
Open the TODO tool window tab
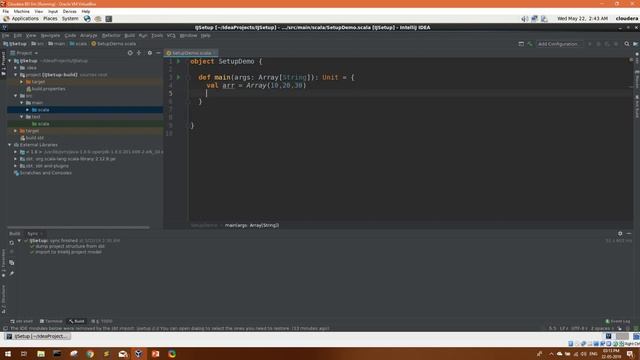click(x=102, y=321)
